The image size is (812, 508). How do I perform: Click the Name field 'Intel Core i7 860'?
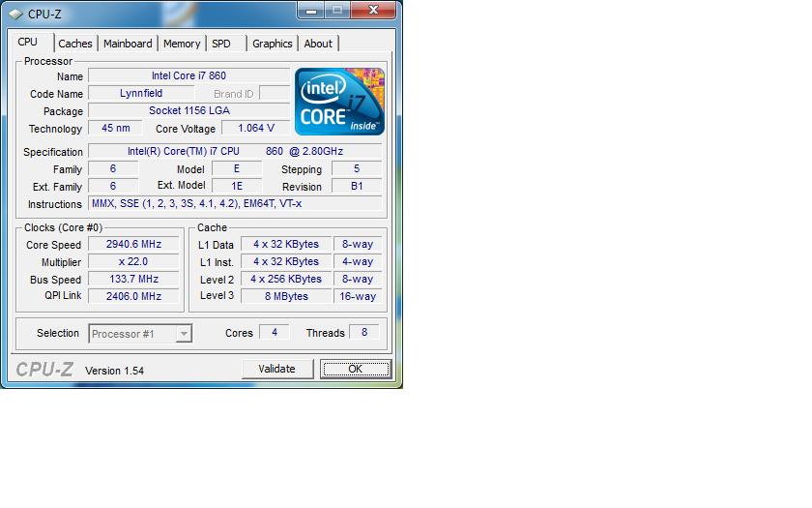[x=189, y=75]
